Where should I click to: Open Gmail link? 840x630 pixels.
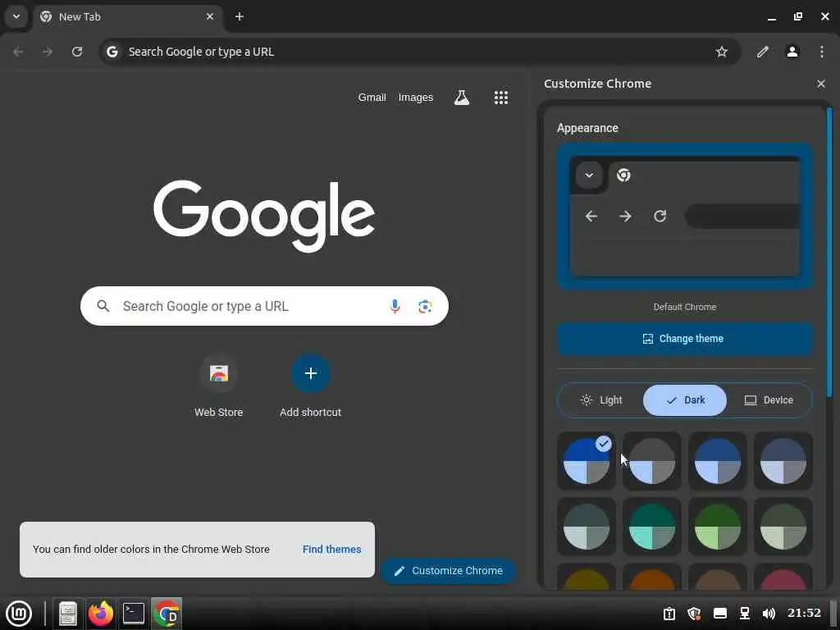pyautogui.click(x=372, y=98)
